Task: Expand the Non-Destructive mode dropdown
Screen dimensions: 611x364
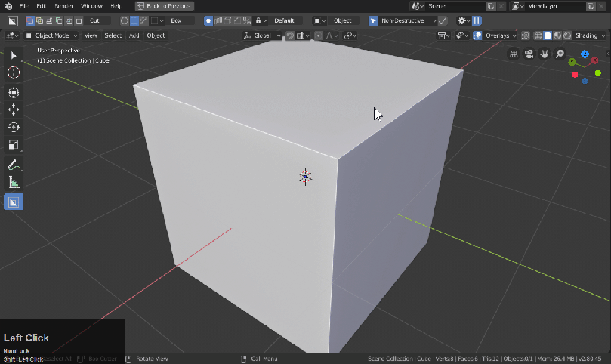Action: 409,20
